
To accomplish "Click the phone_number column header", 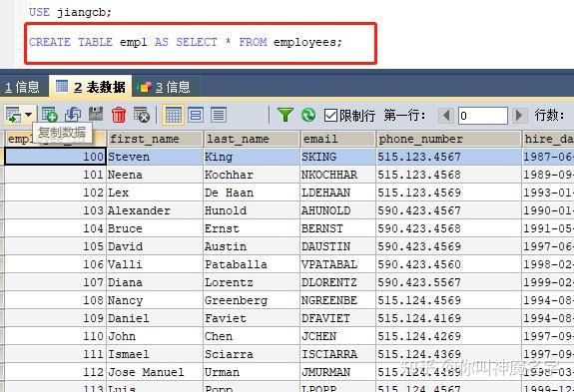I will point(448,139).
